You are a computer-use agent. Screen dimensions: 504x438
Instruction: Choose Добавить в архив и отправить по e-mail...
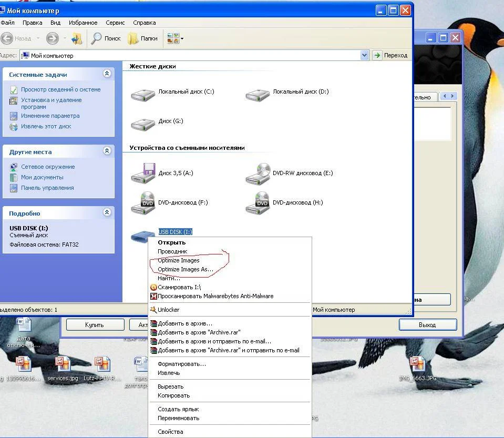230,342
